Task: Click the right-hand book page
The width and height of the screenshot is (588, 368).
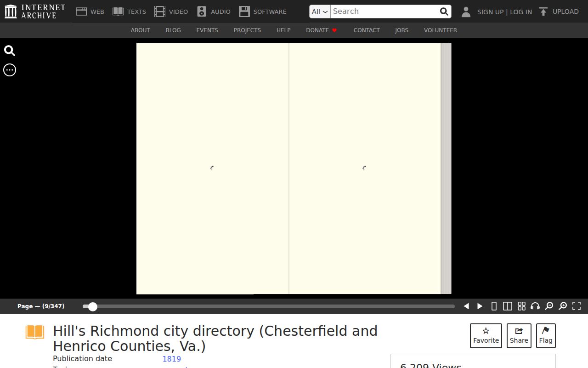Action: tap(365, 168)
